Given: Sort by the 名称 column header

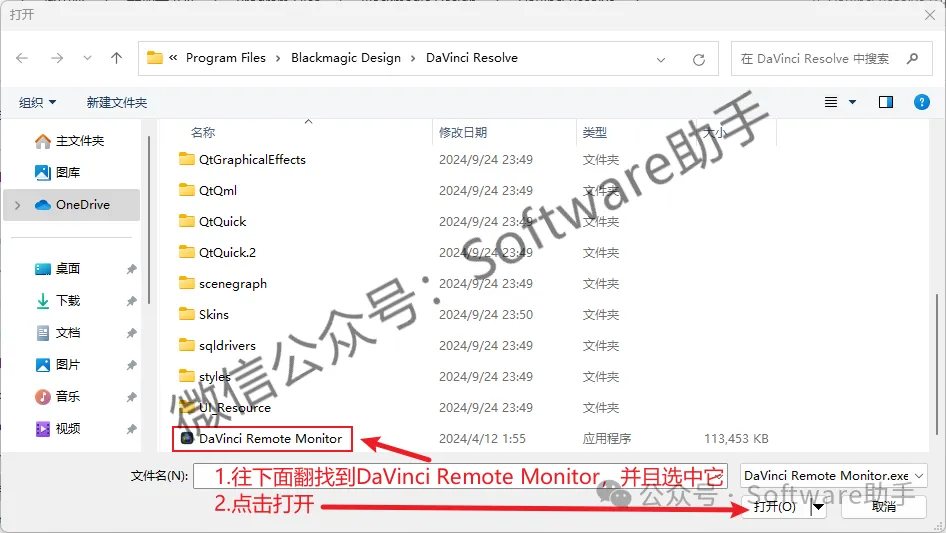Looking at the screenshot, I should [203, 132].
